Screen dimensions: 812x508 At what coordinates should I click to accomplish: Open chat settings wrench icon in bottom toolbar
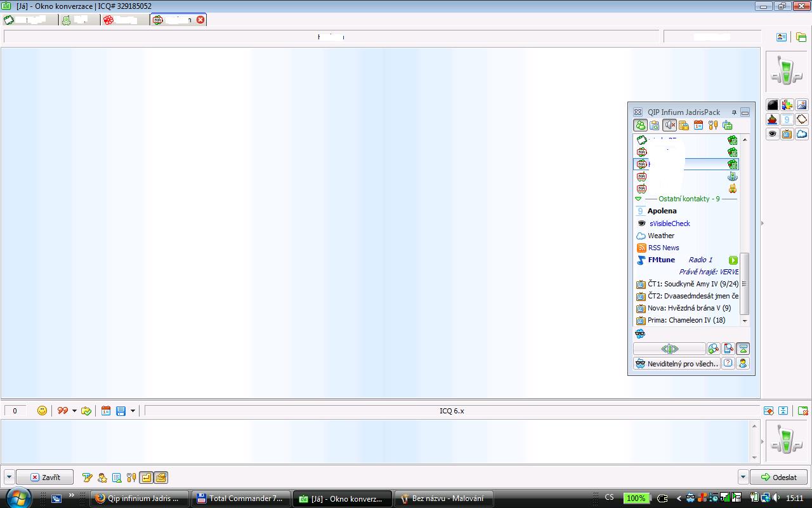pos(131,478)
